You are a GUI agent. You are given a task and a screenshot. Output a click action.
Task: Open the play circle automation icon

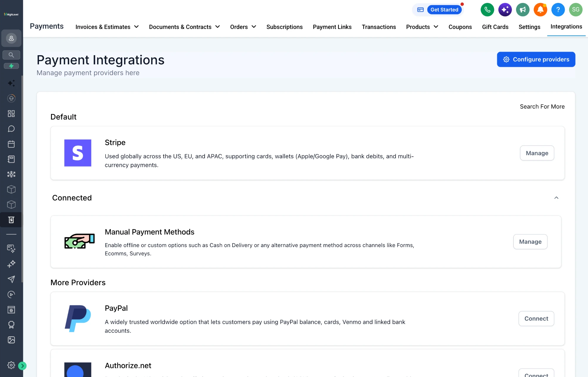[x=11, y=294]
